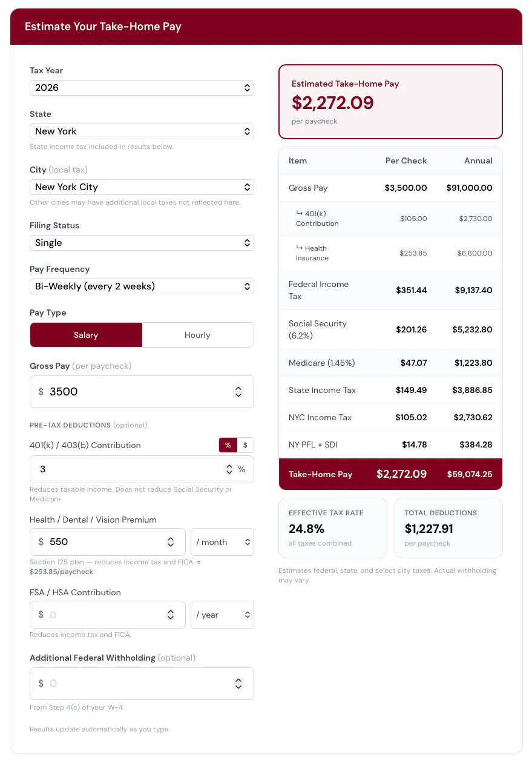Screen dimensions: 532x766
Task: Open the Filing Status dropdown
Action: pos(142,243)
